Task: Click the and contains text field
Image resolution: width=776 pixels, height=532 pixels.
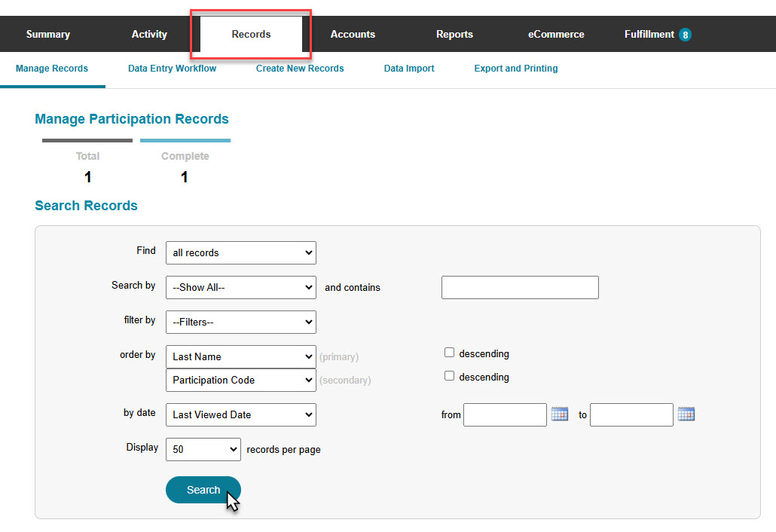Action: coord(520,288)
